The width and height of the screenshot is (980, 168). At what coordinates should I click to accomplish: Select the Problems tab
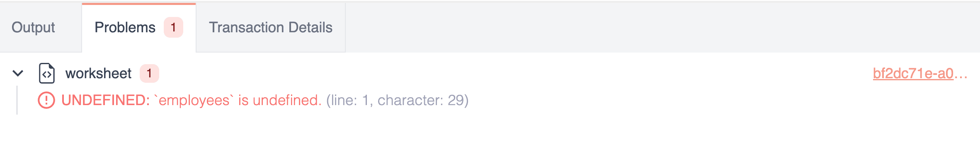point(125,27)
